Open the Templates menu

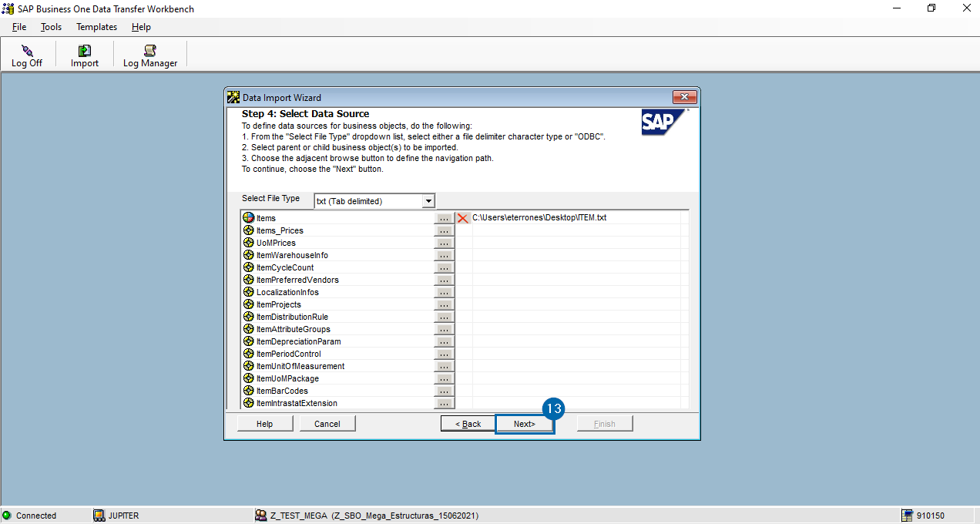click(97, 27)
